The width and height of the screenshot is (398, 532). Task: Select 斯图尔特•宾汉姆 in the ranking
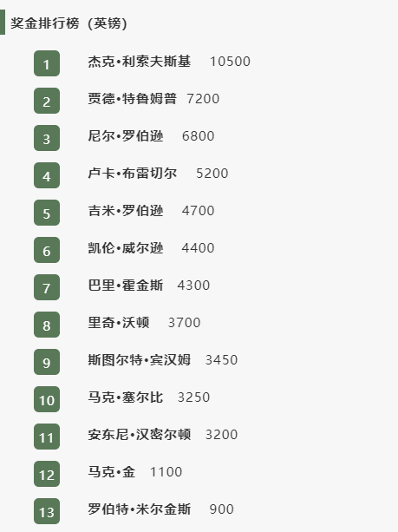point(140,360)
